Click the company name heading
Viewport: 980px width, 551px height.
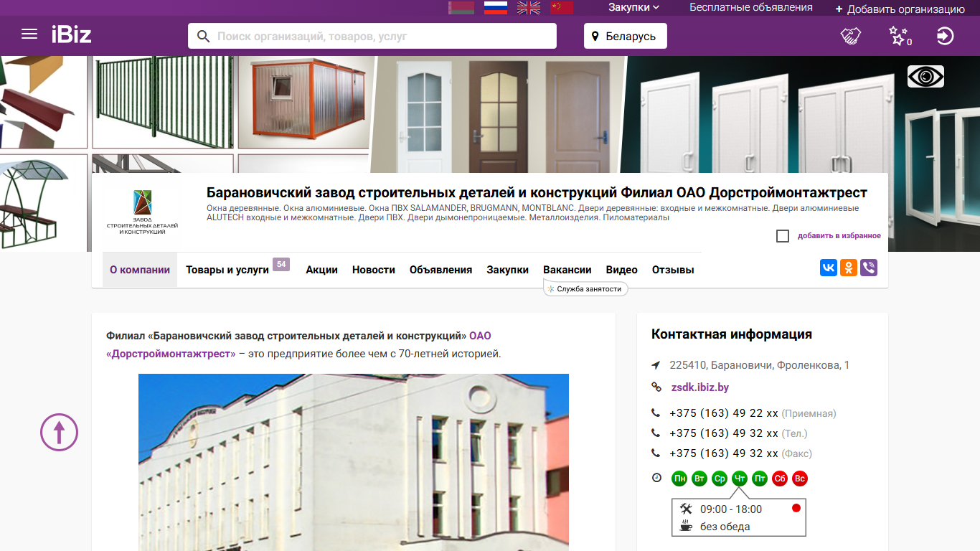click(537, 193)
